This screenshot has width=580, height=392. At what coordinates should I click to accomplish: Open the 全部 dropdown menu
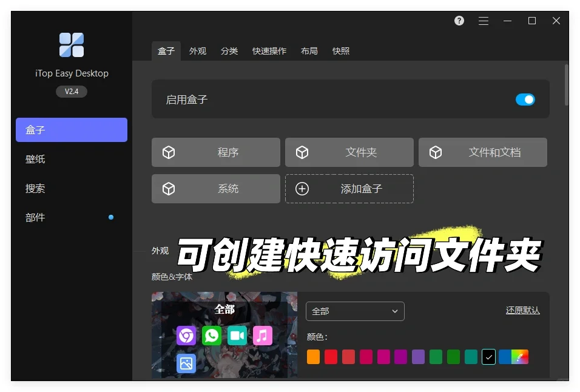[355, 311]
